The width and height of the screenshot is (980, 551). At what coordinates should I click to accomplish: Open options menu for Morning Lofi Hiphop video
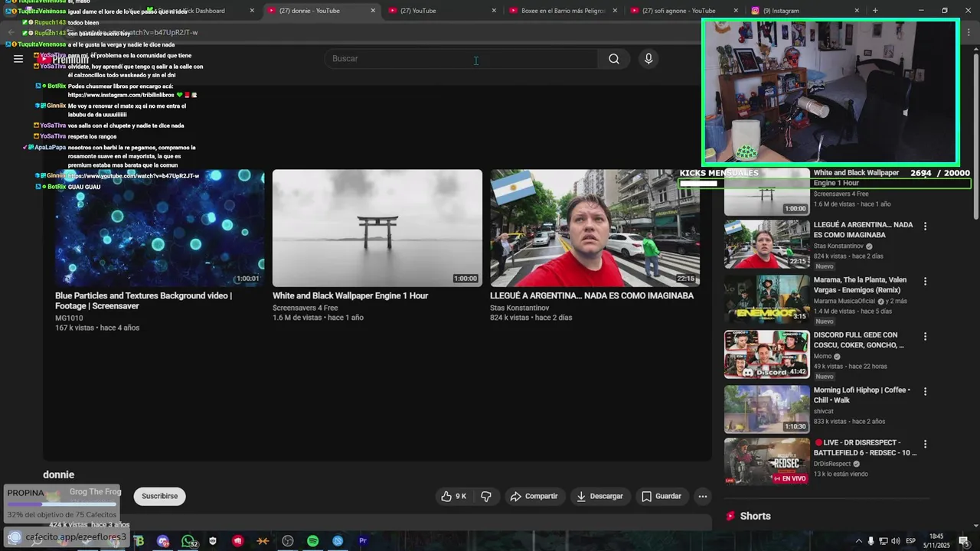click(x=925, y=392)
